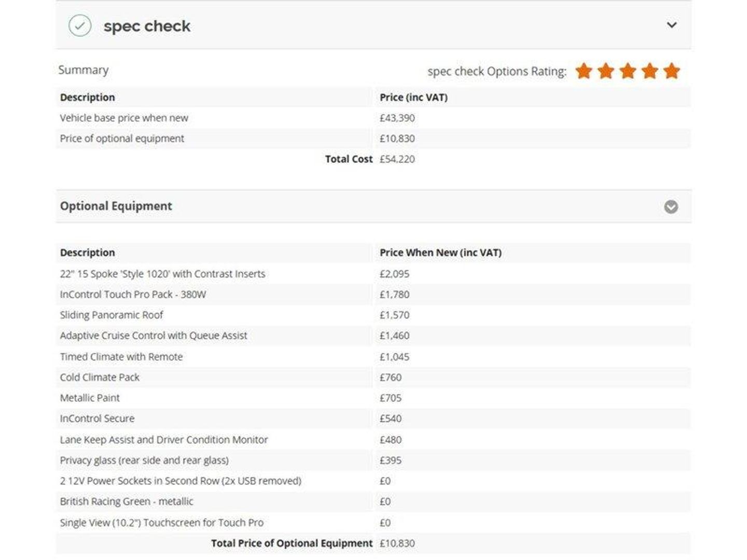Viewport: 747px width, 560px height.
Task: Click the third orange rating star
Action: coord(628,71)
